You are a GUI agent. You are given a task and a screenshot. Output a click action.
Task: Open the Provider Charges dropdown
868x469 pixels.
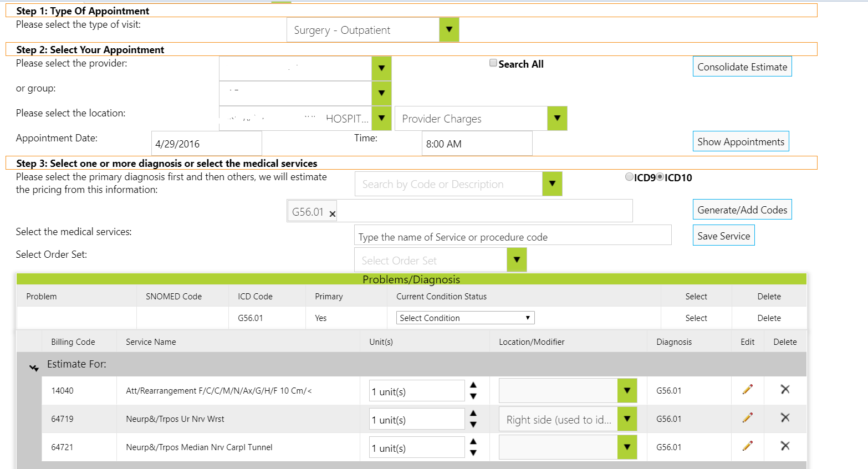tap(557, 119)
